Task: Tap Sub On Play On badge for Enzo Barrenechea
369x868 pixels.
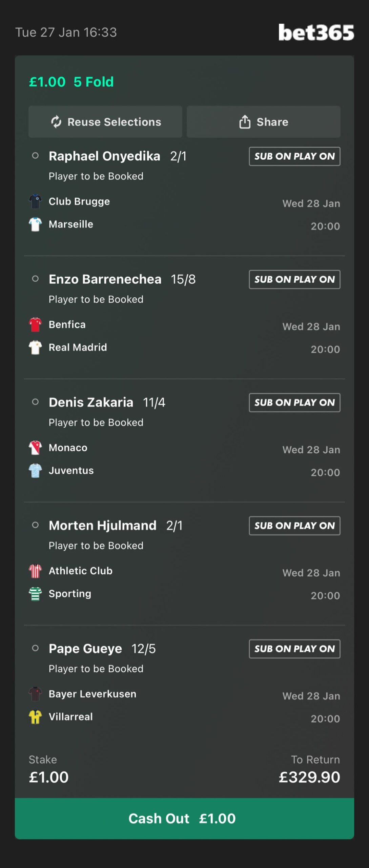Action: point(294,279)
